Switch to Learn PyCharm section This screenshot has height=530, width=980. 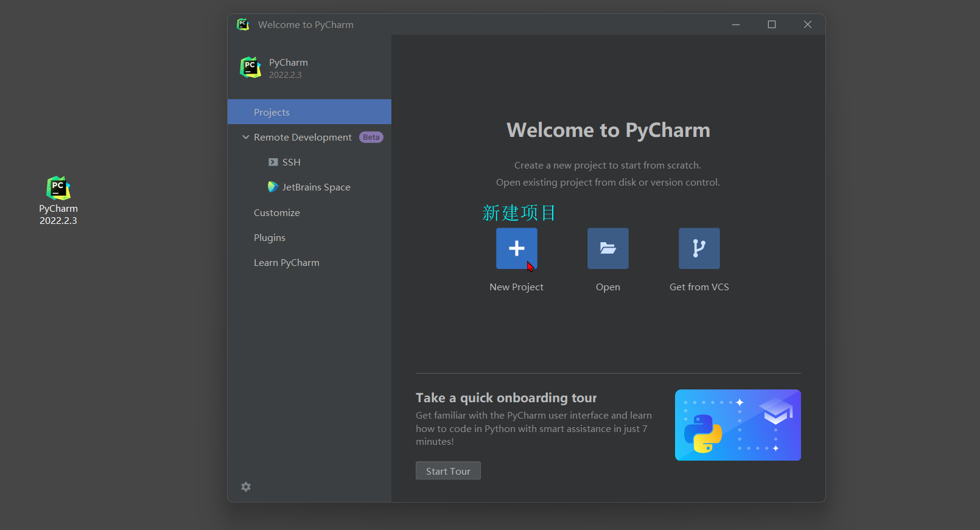tap(287, 262)
